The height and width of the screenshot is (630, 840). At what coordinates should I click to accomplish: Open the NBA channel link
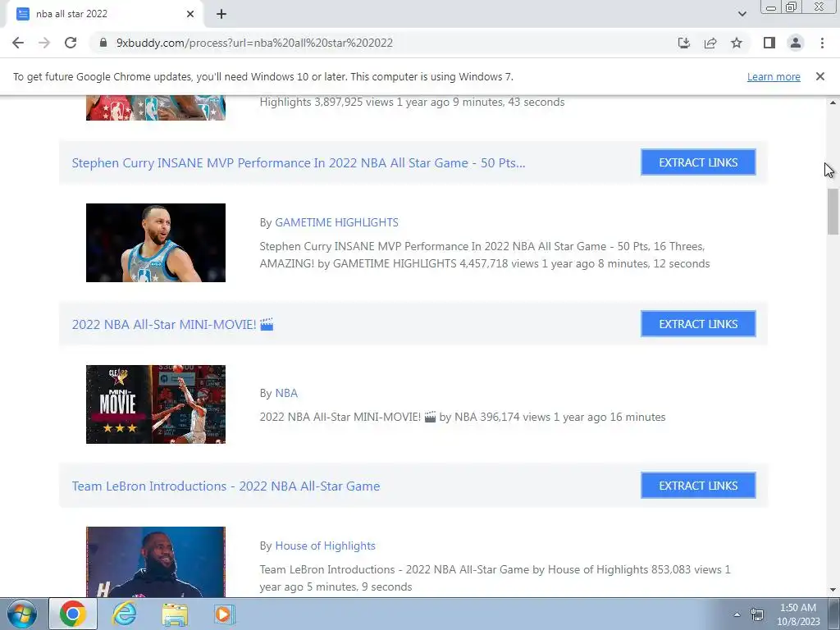coord(286,393)
